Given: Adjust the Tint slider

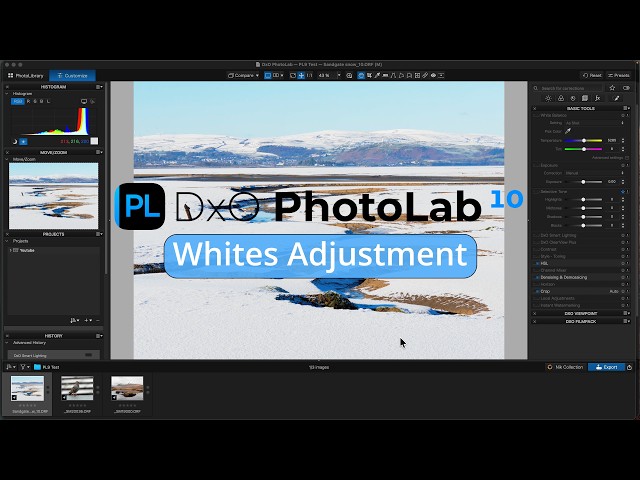Looking at the screenshot, I should click(583, 149).
